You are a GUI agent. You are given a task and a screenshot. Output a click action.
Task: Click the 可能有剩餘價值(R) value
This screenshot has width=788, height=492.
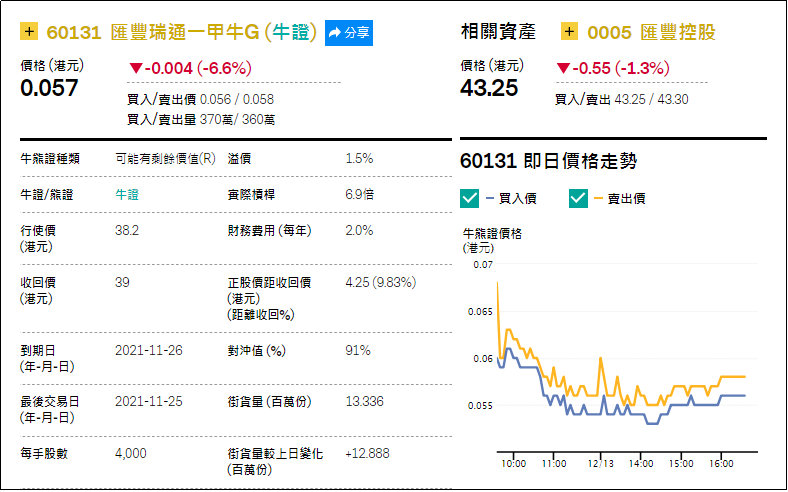[165, 159]
